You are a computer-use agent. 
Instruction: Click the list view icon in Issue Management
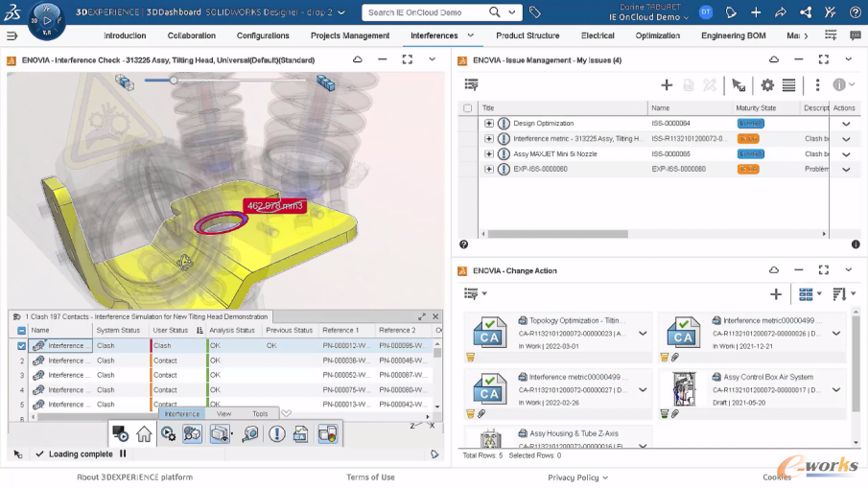point(788,84)
